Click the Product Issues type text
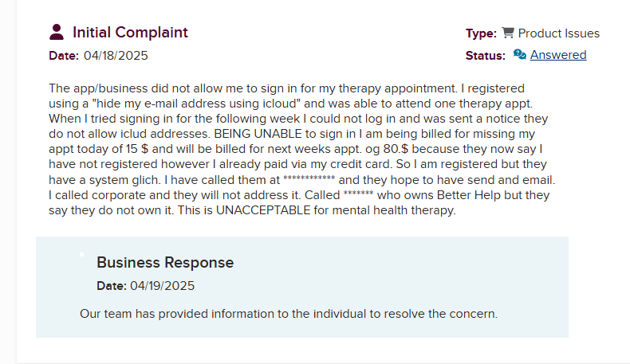The height and width of the screenshot is (364, 630). [558, 33]
